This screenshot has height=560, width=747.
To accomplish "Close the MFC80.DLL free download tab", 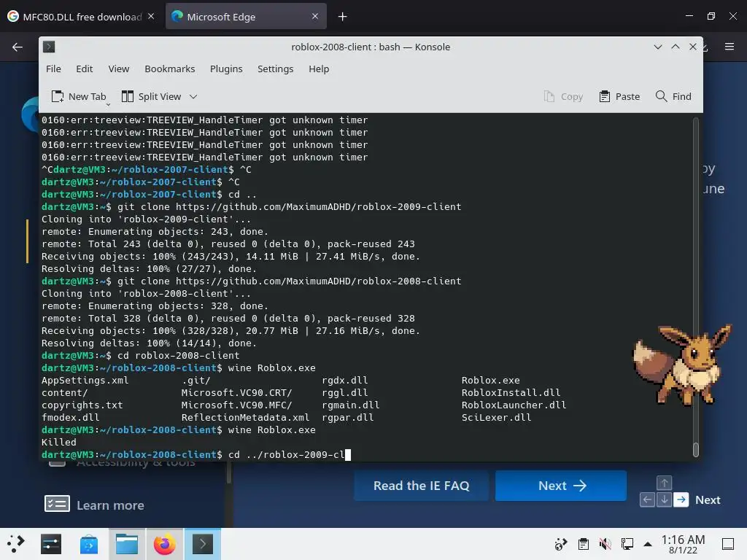I will (151, 16).
